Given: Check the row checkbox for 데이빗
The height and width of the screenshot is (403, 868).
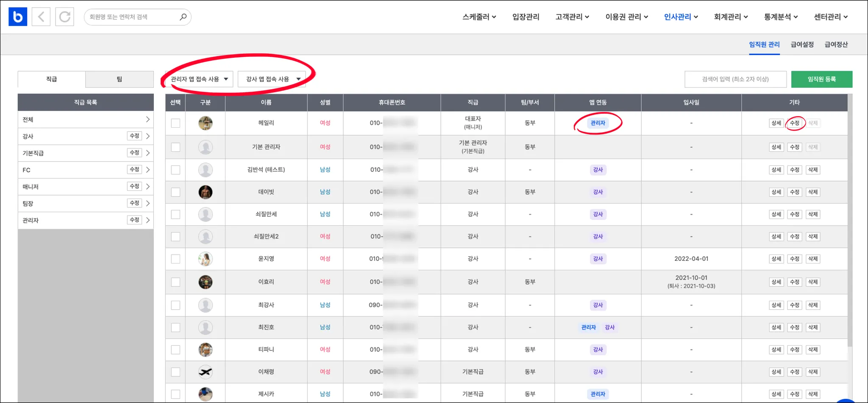Looking at the screenshot, I should pyautogui.click(x=175, y=192).
